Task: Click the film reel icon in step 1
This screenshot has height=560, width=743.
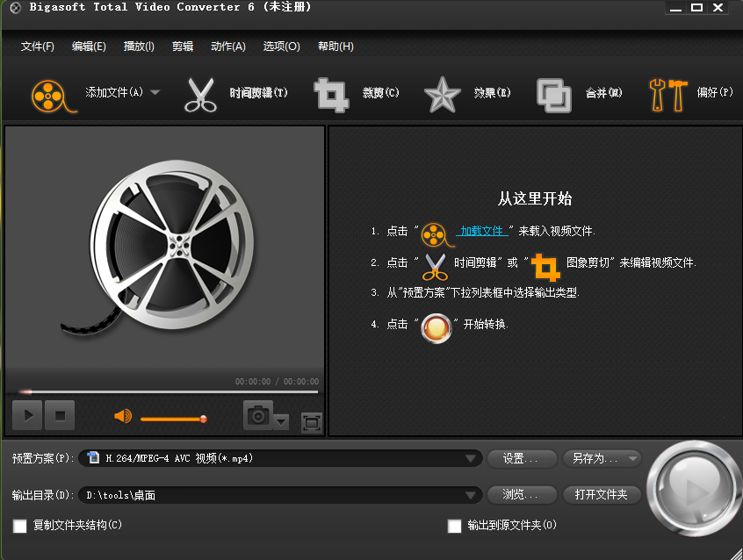Action: pyautogui.click(x=436, y=235)
